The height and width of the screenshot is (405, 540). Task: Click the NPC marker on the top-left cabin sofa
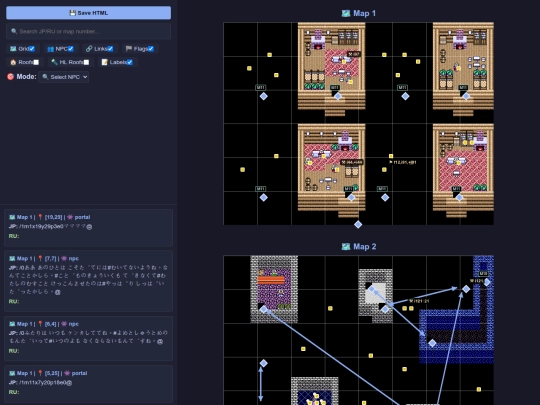point(344,62)
